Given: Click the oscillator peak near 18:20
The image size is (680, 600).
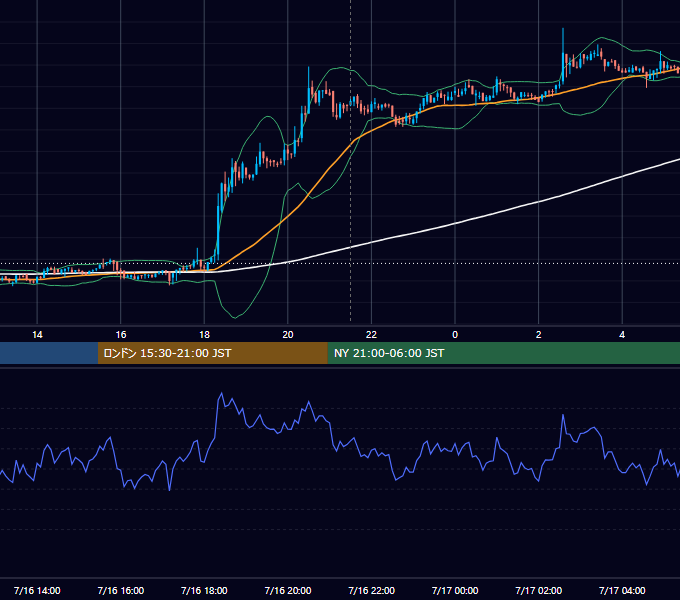Looking at the screenshot, I should click(x=221, y=394).
